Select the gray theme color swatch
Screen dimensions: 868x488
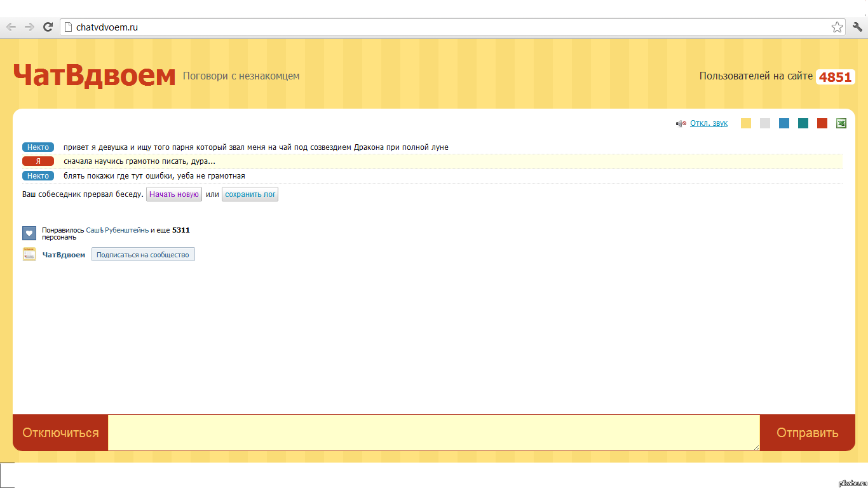click(x=765, y=123)
